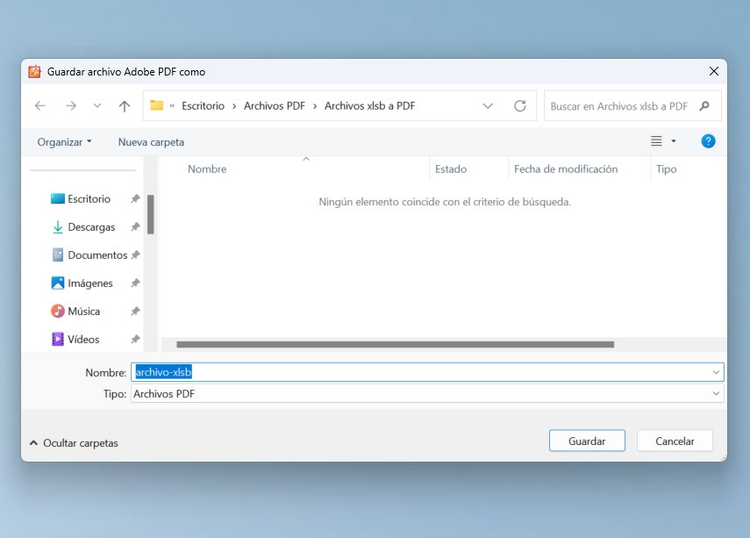Go back with the left arrow
Image resolution: width=750 pixels, height=538 pixels.
(x=40, y=106)
